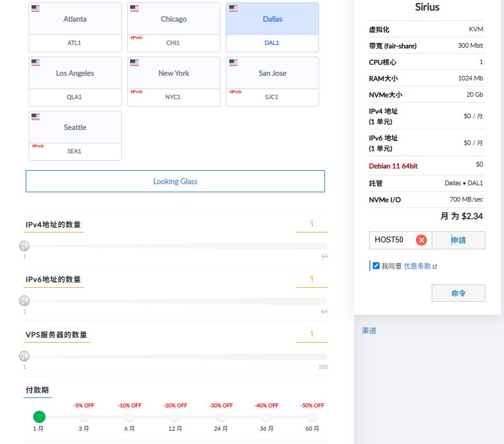Select the 12 月 payment period option
Image resolution: width=504 pixels, height=444 pixels.
[x=175, y=417]
